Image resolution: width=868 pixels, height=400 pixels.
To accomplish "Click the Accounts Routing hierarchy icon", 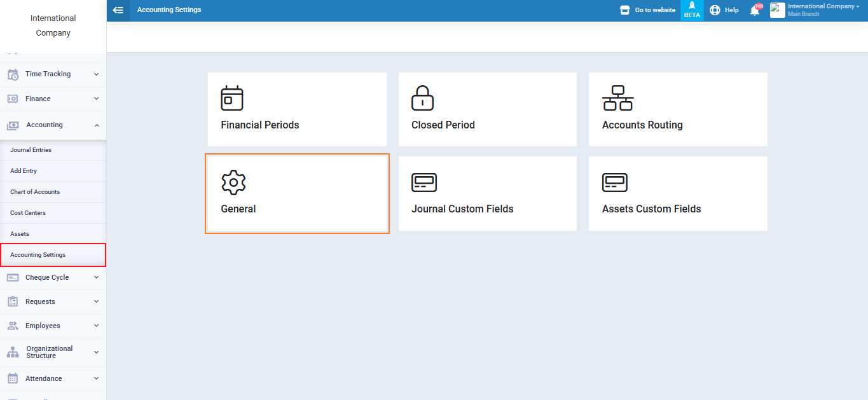I will [617, 98].
